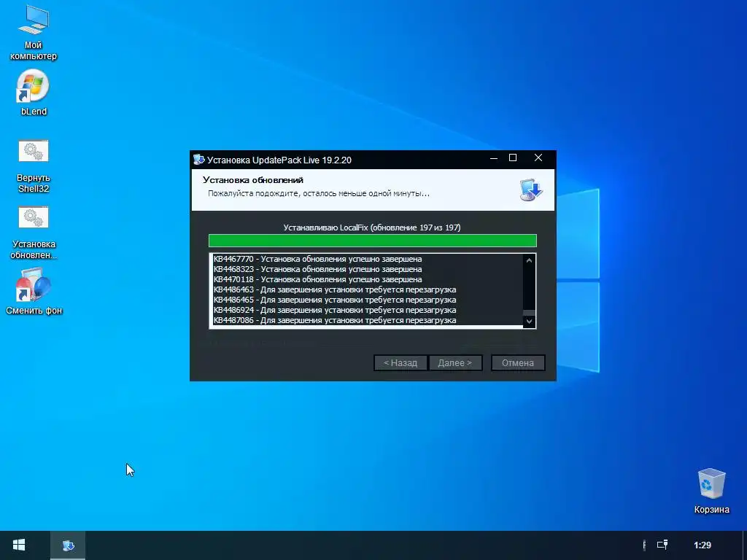
Task: Select the KB4467770 log line
Action: pyautogui.click(x=318, y=259)
